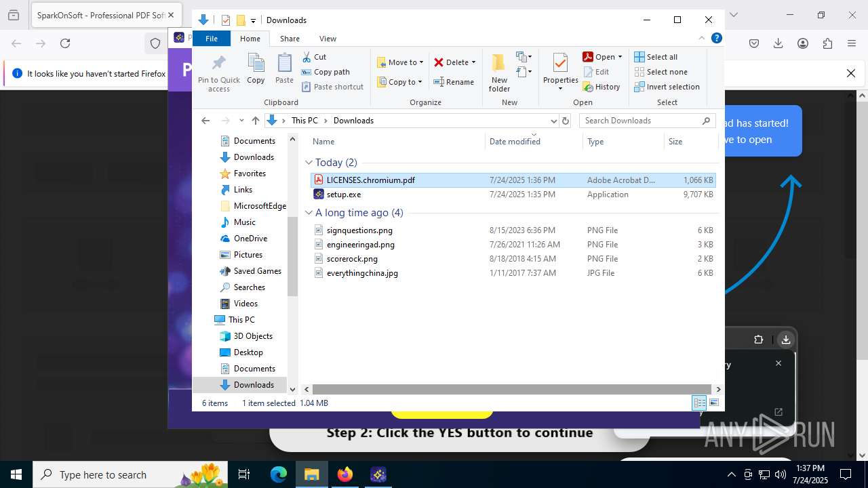Cut the selected file
The image size is (868, 488).
tap(314, 57)
